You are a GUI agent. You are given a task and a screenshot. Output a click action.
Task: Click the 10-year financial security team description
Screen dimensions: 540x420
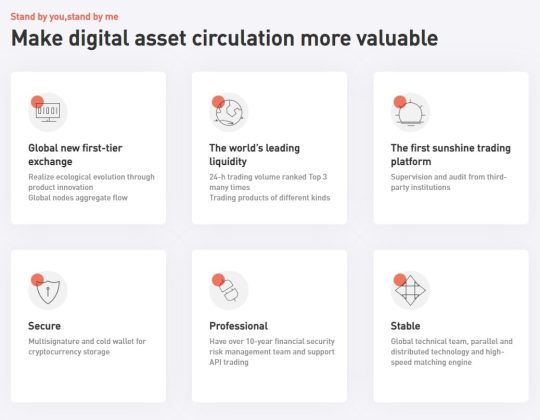(272, 351)
